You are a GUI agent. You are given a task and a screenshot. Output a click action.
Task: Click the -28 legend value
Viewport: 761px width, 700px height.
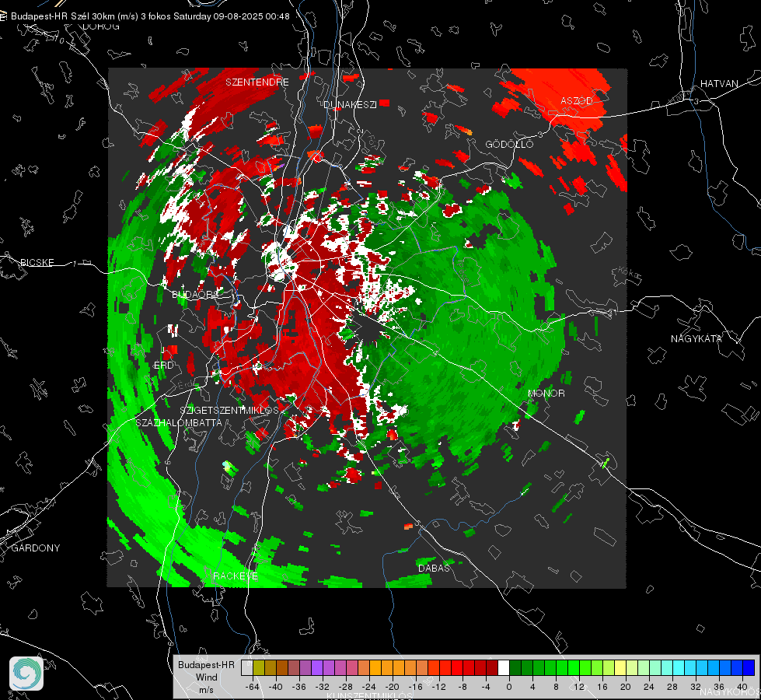pos(346,687)
